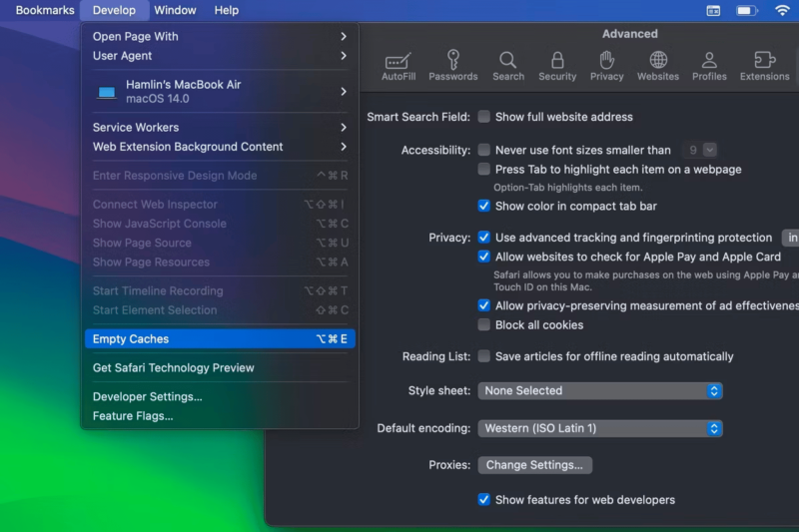Open the Search preferences icon

click(x=507, y=66)
